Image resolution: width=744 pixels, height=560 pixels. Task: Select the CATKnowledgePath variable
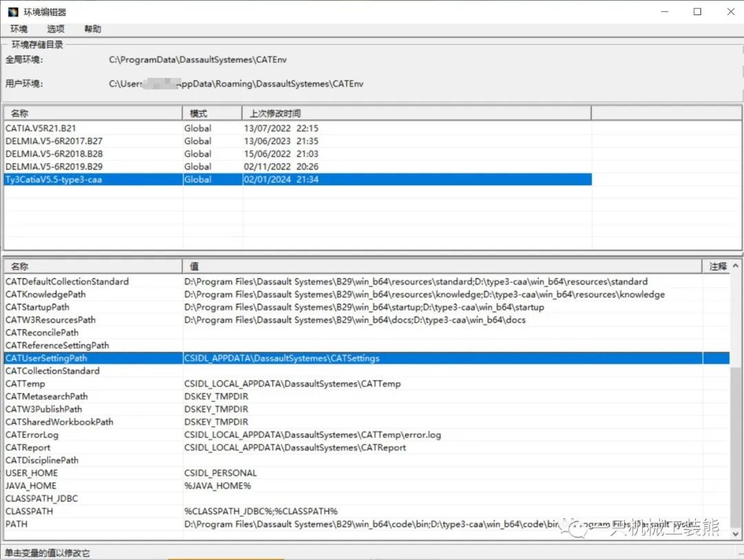45,294
